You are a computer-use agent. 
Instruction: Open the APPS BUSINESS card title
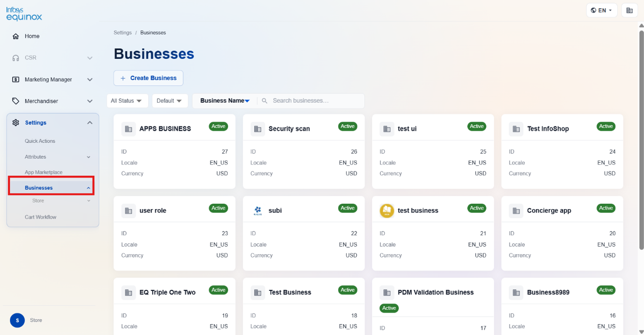pos(165,129)
